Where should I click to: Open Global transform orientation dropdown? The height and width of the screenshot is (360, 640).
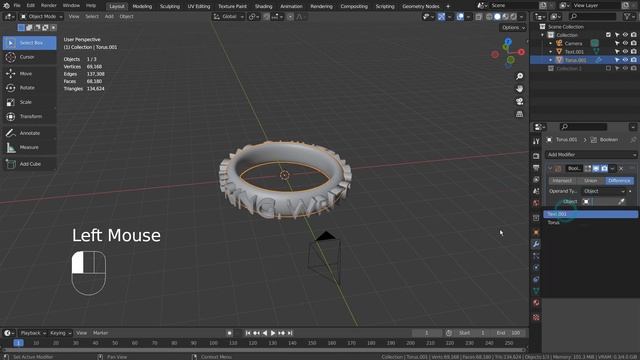pos(229,17)
